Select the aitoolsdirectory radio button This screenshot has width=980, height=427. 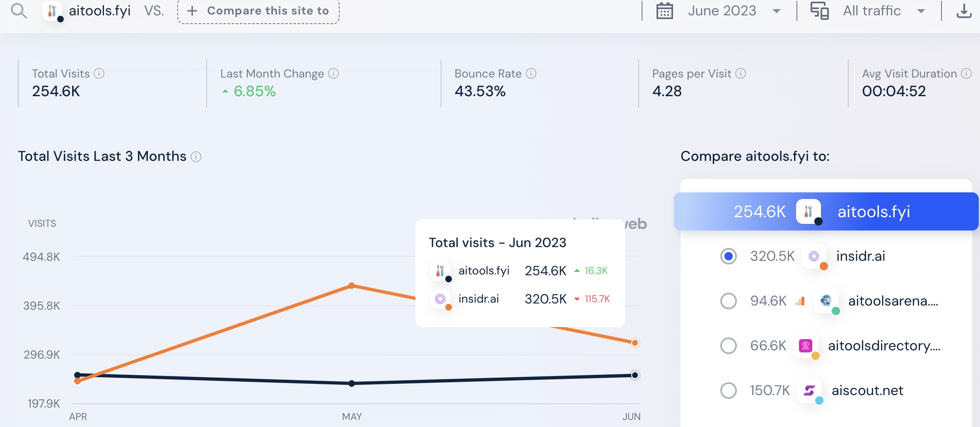pos(728,346)
